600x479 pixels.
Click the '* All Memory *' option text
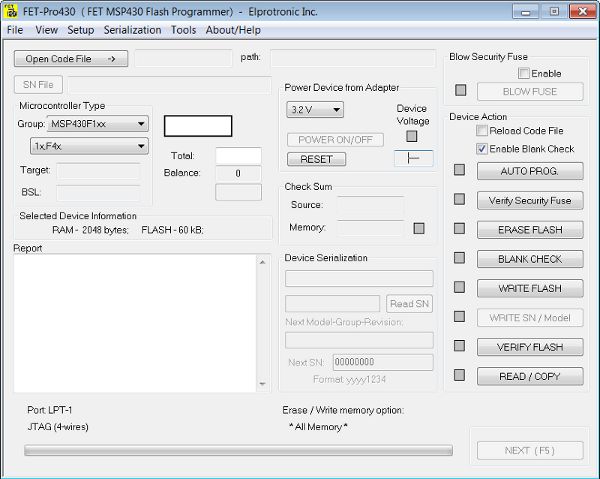point(318,427)
